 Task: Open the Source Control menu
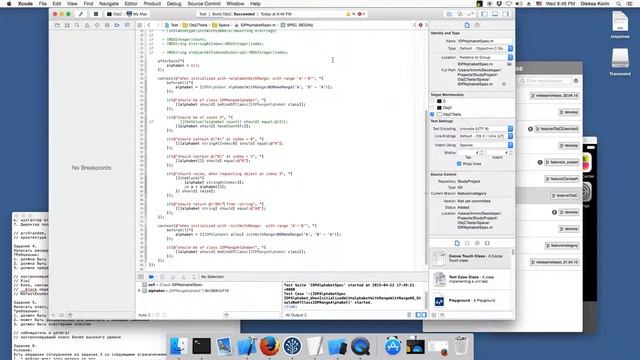coord(204,4)
